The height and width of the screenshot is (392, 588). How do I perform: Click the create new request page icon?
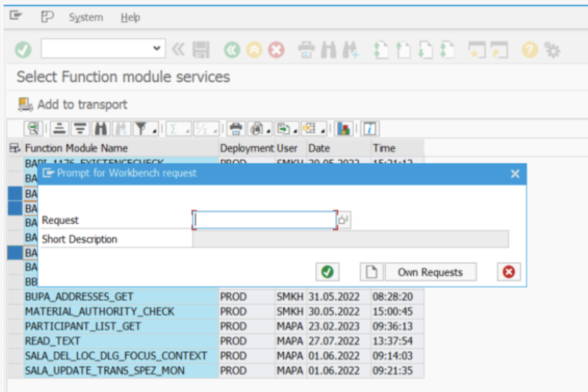tap(371, 272)
